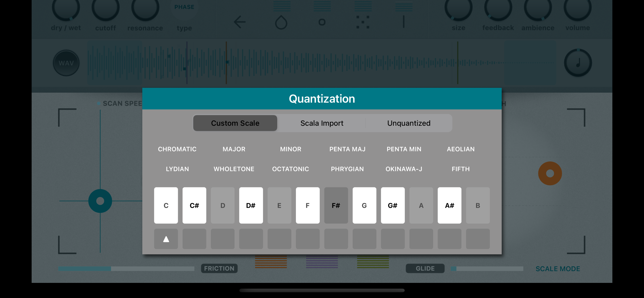The image size is (644, 298).
Task: Toggle the F# note key
Action: click(x=336, y=205)
